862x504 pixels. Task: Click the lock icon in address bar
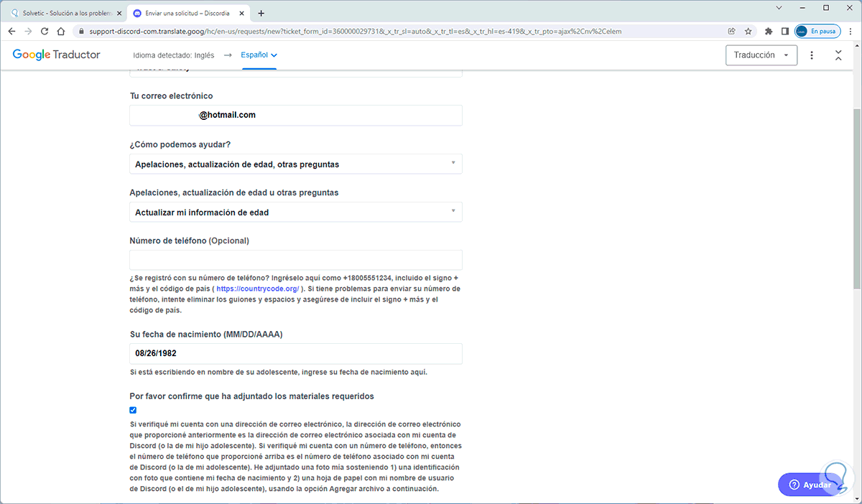coord(81,32)
